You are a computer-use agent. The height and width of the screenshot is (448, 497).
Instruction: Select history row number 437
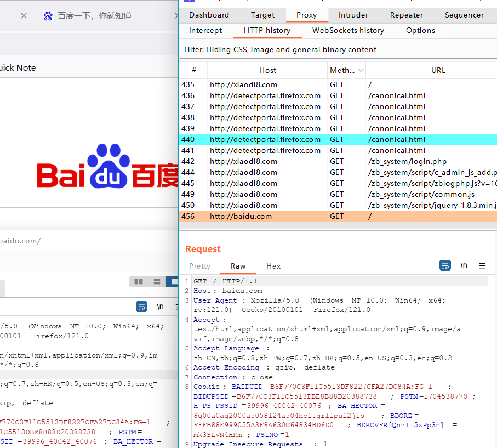click(x=338, y=106)
